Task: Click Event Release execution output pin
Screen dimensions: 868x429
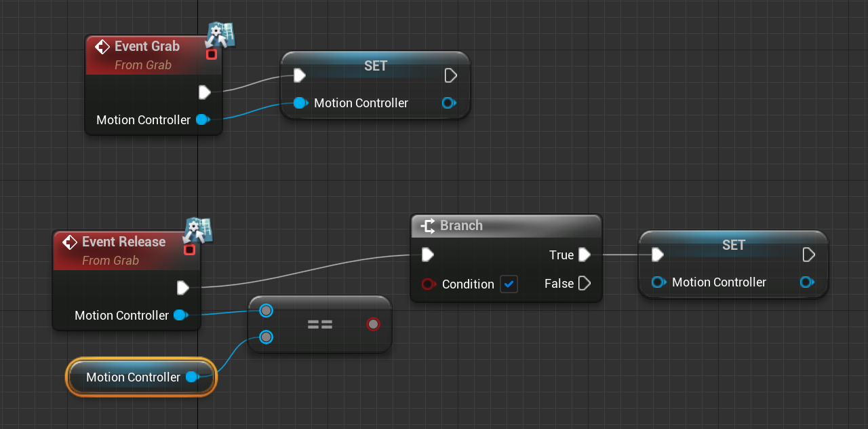Action: [182, 287]
